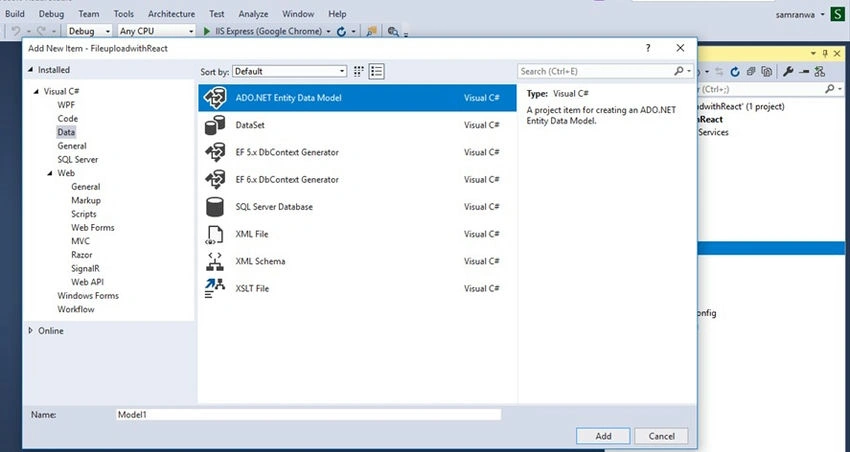Click the Redo arrow in the toolbar
The height and width of the screenshot is (452, 850).
pos(41,31)
